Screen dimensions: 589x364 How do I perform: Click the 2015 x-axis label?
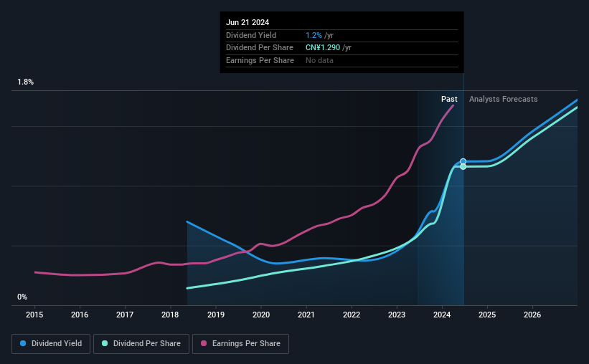click(x=34, y=315)
